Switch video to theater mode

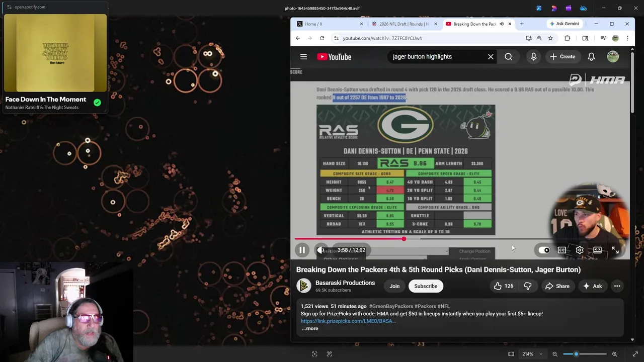(x=597, y=250)
